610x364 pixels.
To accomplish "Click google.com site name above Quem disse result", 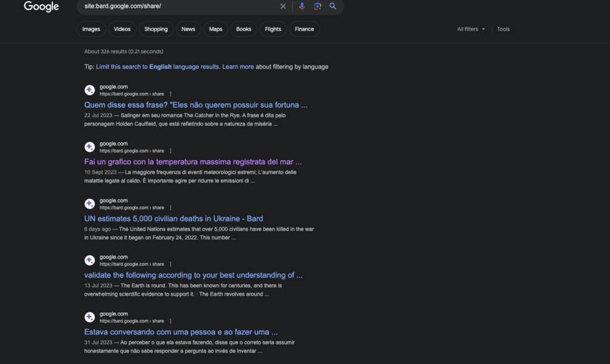I will (x=114, y=87).
